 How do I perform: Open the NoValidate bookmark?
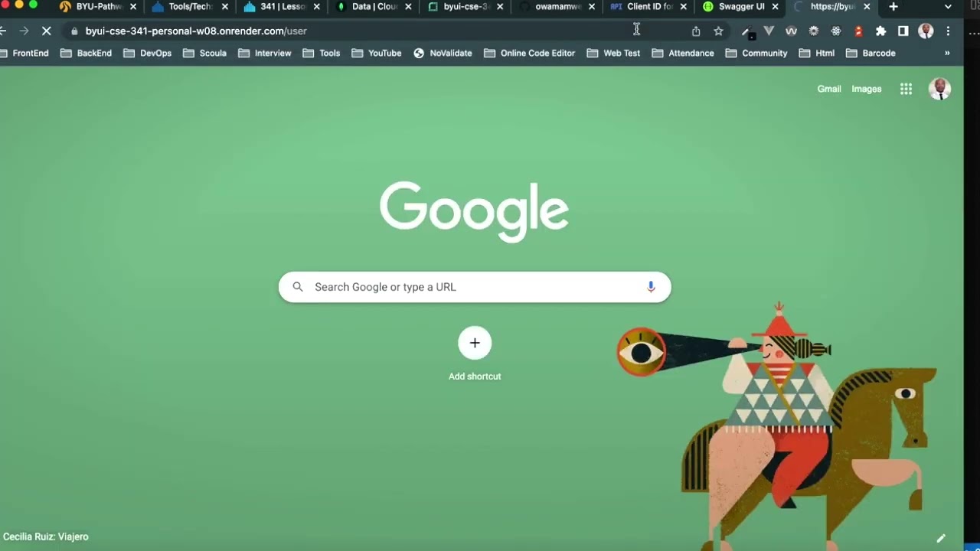coord(443,54)
